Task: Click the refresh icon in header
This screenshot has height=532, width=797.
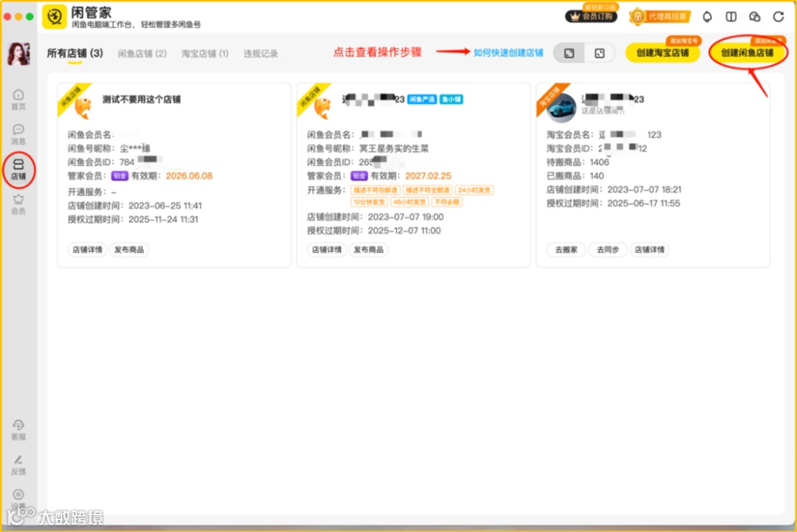Action: (x=779, y=17)
